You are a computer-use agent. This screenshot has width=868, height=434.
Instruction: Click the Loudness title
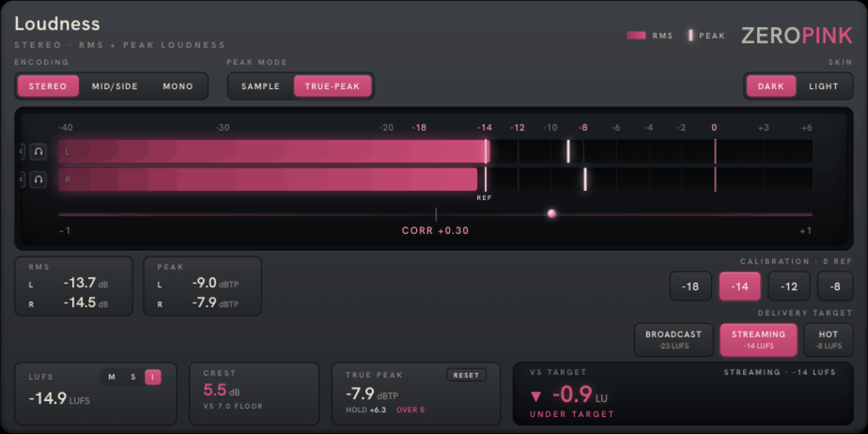point(57,24)
